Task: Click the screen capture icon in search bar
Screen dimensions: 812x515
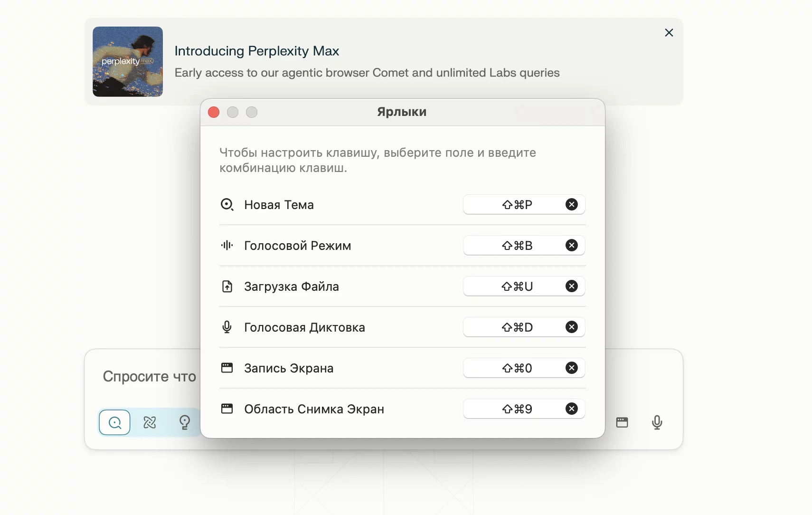Action: 622,422
